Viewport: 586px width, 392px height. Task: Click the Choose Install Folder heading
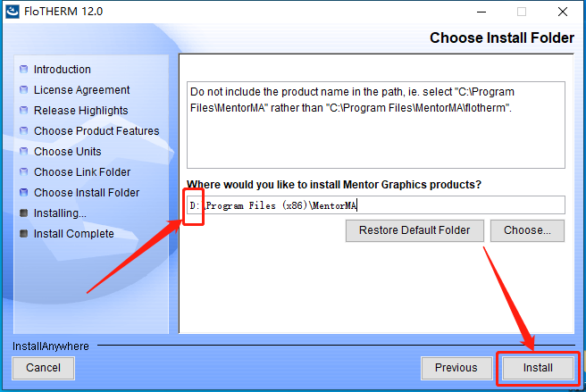point(501,38)
